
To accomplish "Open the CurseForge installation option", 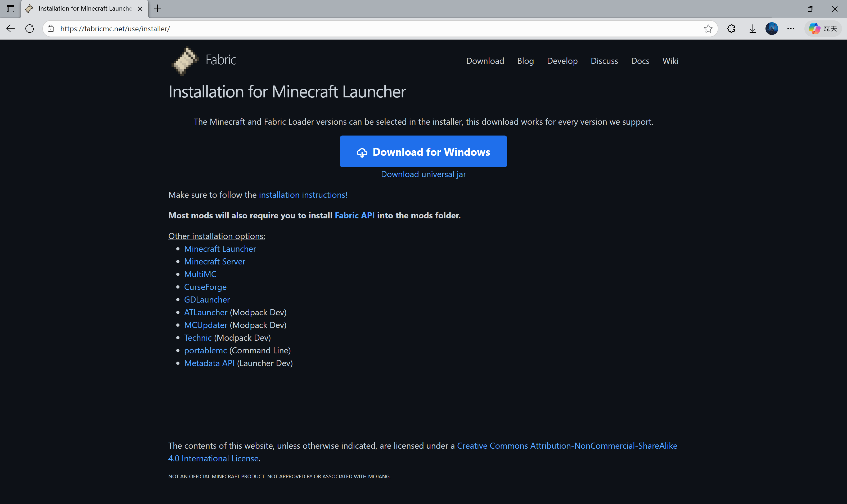I will (x=205, y=287).
